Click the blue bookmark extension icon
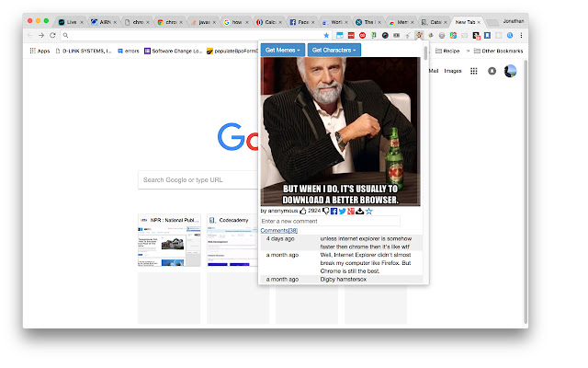The height and width of the screenshot is (368, 588). [x=487, y=35]
